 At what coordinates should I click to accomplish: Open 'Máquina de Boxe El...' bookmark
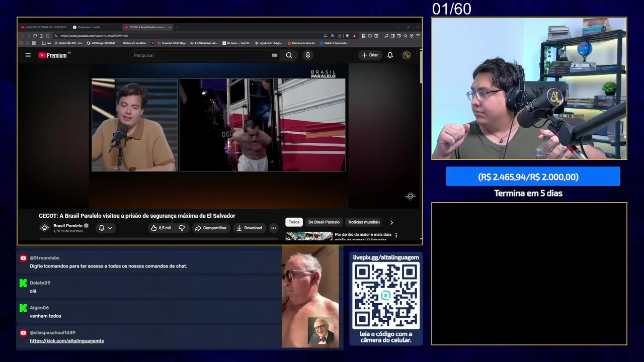click(x=302, y=43)
